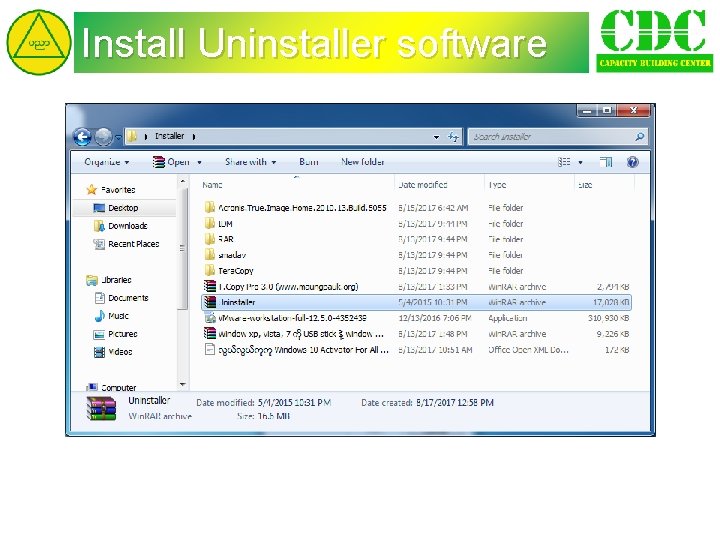Image resolution: width=720 pixels, height=540 pixels.
Task: Click smadav folder name text
Action: [232, 255]
